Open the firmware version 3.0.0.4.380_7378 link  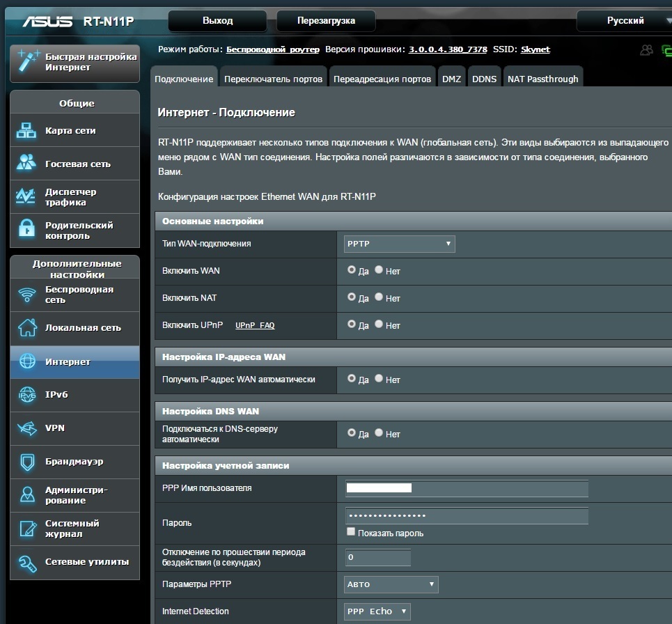(448, 49)
